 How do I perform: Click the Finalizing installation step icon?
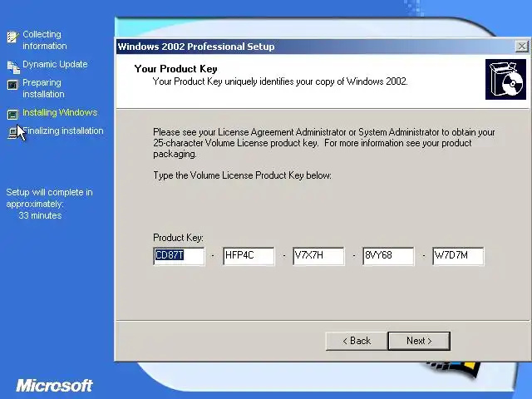coord(13,132)
